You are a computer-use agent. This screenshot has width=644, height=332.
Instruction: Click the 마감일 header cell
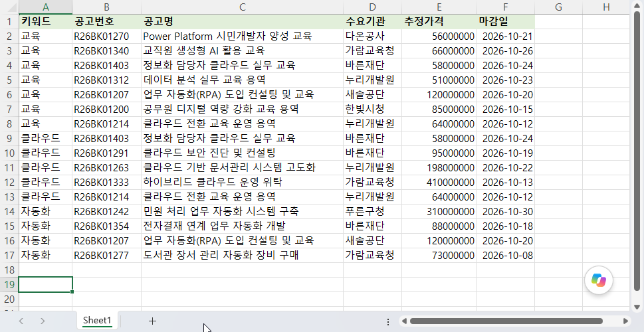(506, 21)
